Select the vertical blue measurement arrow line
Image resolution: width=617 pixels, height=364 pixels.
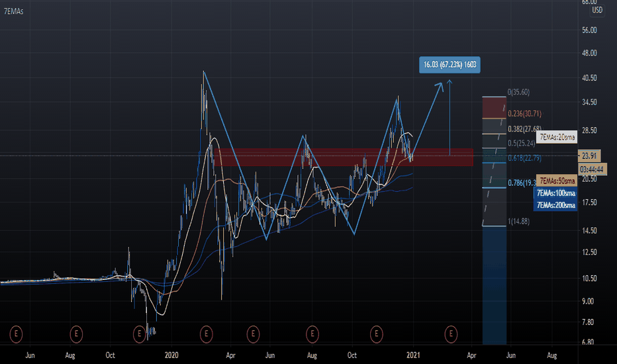450,118
